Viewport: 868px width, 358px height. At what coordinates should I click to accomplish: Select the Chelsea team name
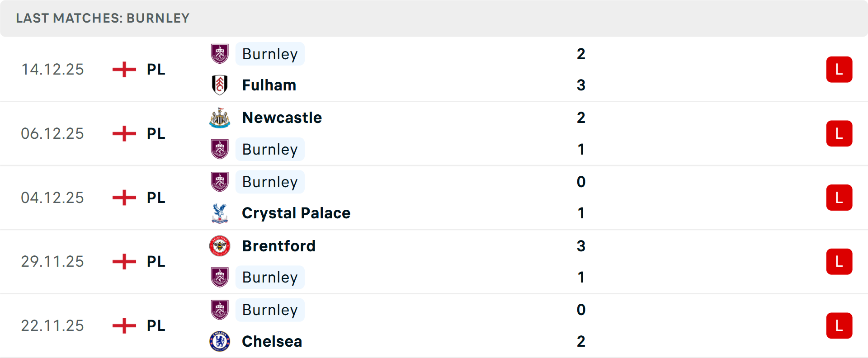click(272, 341)
